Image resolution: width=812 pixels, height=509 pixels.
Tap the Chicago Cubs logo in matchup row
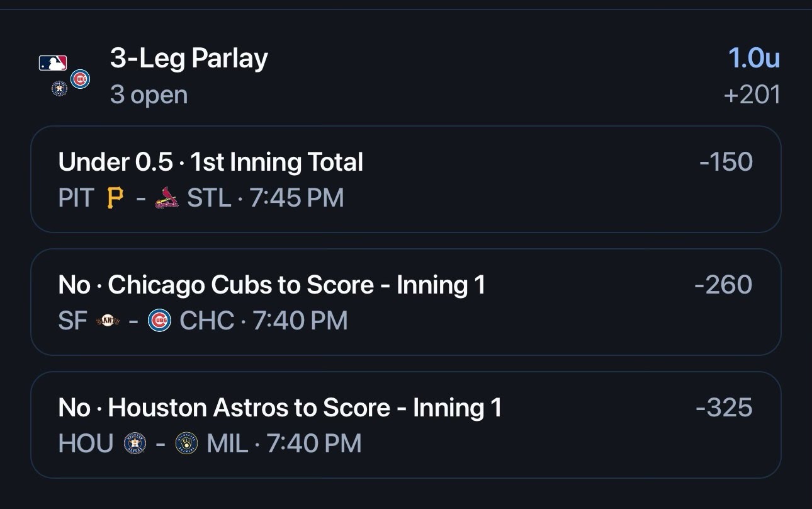pyautogui.click(x=159, y=321)
